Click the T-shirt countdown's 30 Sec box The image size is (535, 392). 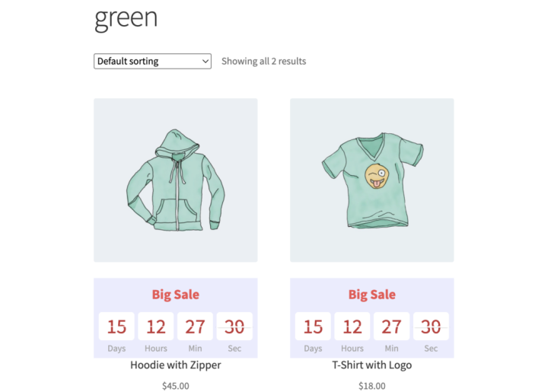[x=431, y=326]
